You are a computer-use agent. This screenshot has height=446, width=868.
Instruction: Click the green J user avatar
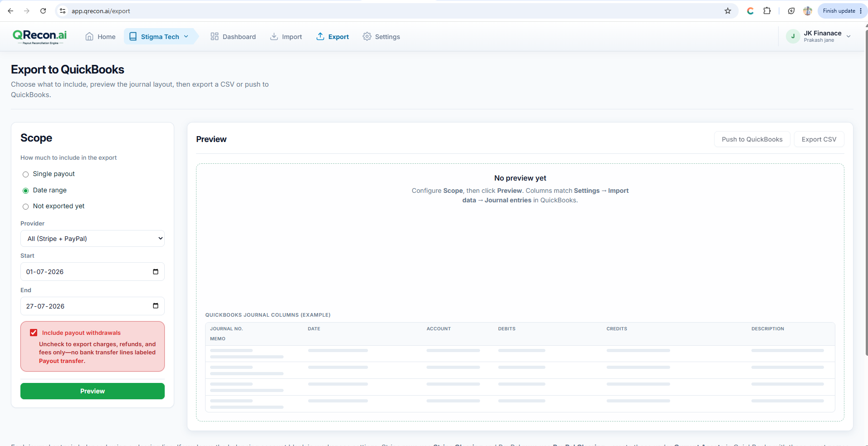click(x=793, y=36)
